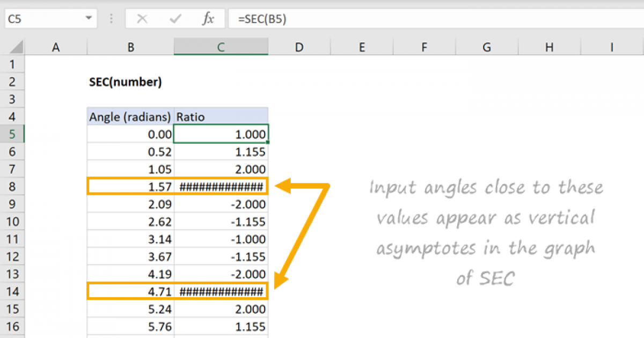Select cell B8 showing 1.57
644x338 pixels.
130,186
